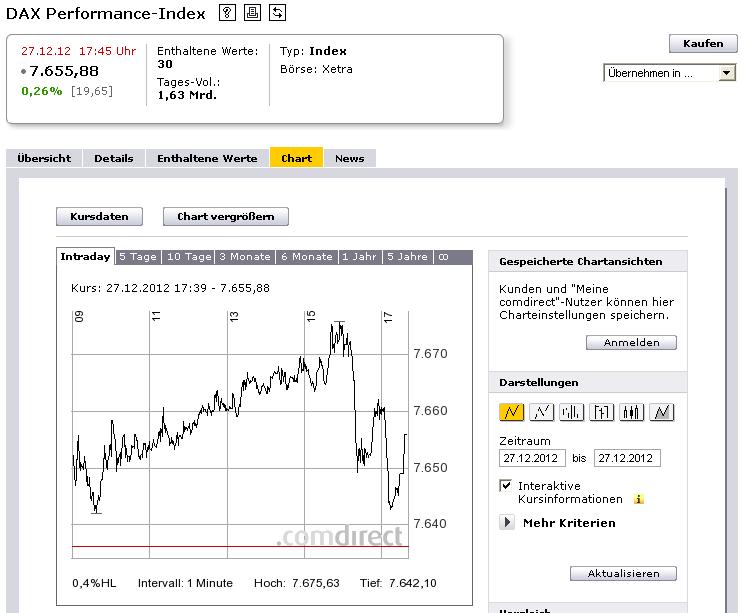
Task: Click the 0,26% change value
Action: tap(42, 91)
